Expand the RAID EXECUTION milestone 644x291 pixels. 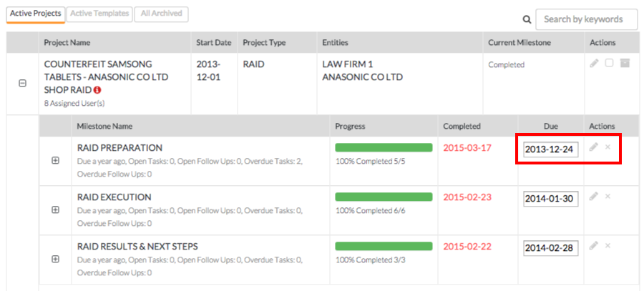coord(56,210)
